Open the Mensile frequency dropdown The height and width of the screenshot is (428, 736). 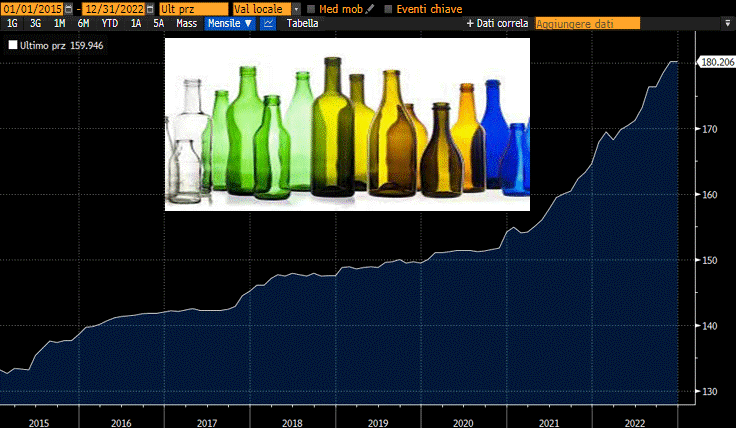click(230, 23)
